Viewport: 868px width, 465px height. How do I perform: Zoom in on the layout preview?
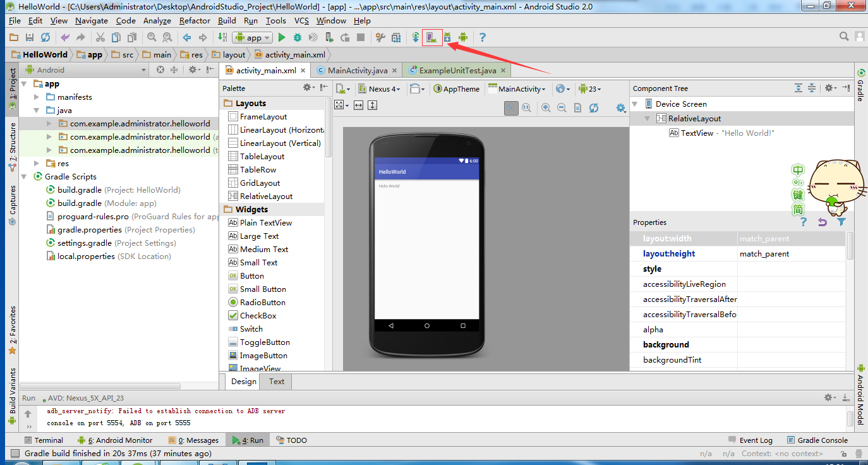coord(546,108)
